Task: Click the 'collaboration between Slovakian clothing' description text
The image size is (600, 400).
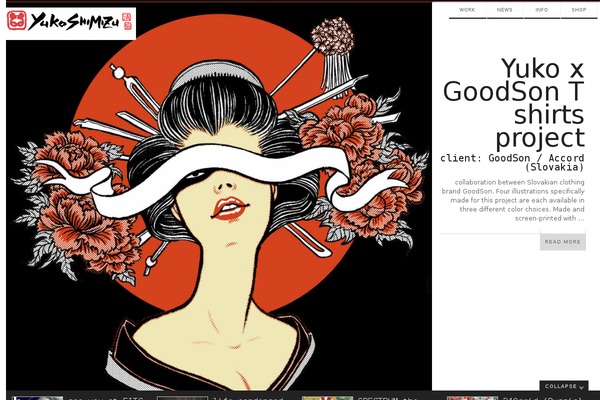Action: coord(513,200)
